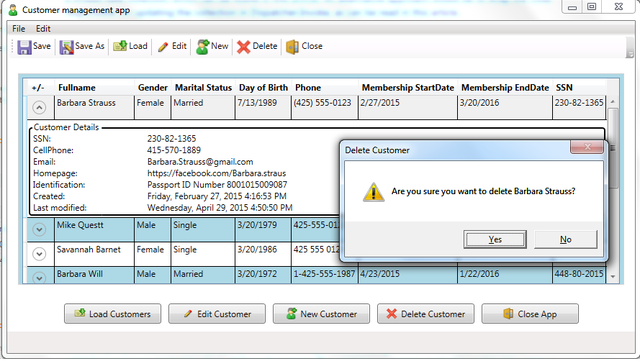Click the warning triangle icon in dialog

coord(373,192)
